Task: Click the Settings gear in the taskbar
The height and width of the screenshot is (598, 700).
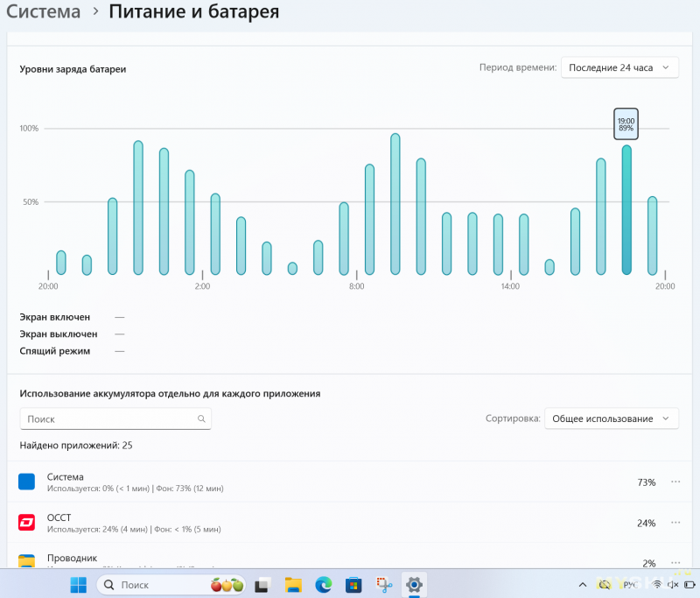Action: (414, 584)
